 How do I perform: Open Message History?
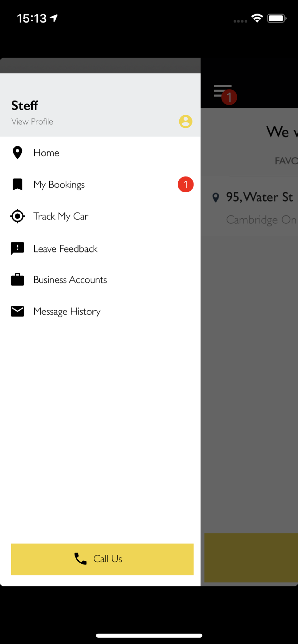(x=100, y=311)
